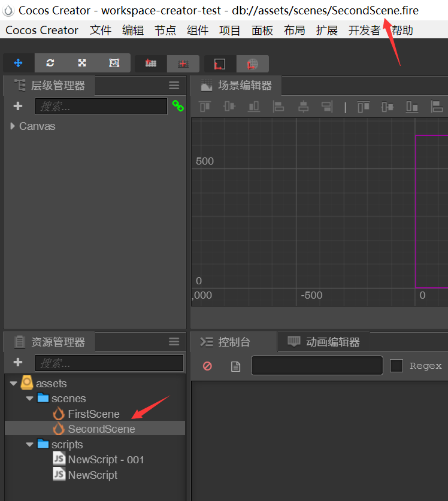The image size is (448, 501).
Task: Expand the Canvas node in hierarchy
Action: click(x=13, y=126)
